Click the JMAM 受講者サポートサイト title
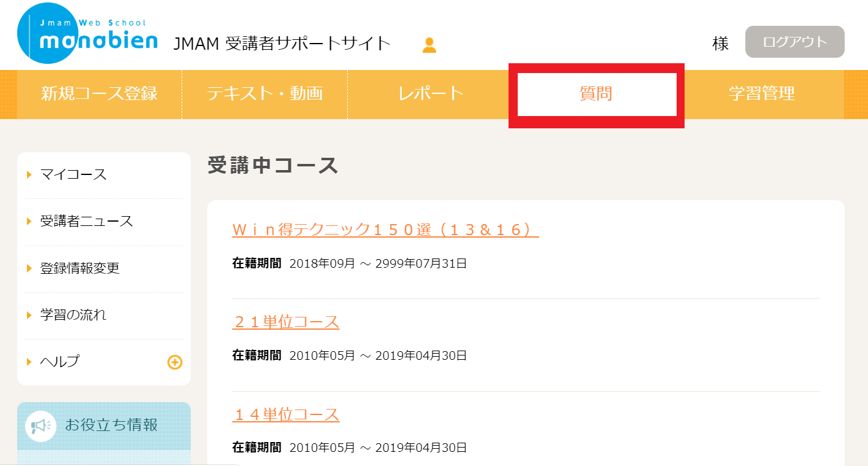868x466 pixels. point(282,44)
